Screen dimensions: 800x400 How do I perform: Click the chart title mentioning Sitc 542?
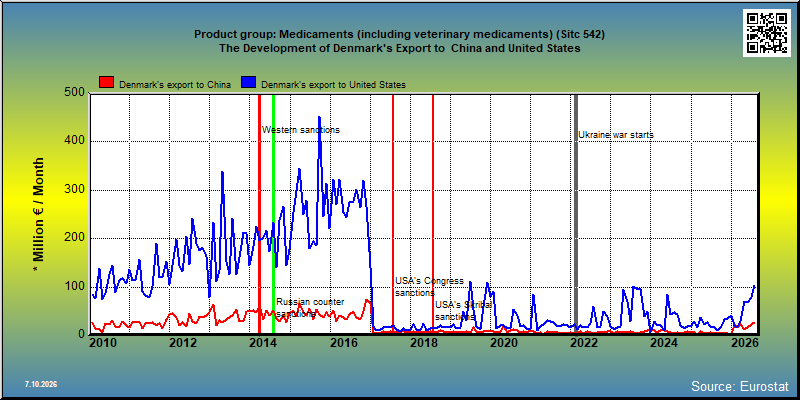click(x=399, y=35)
